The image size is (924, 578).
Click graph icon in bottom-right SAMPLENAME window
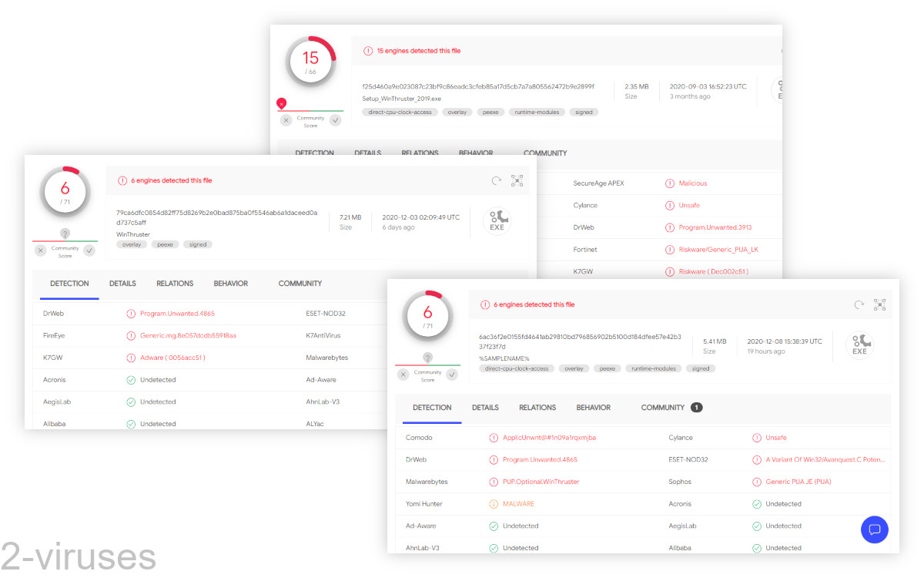[x=880, y=304]
